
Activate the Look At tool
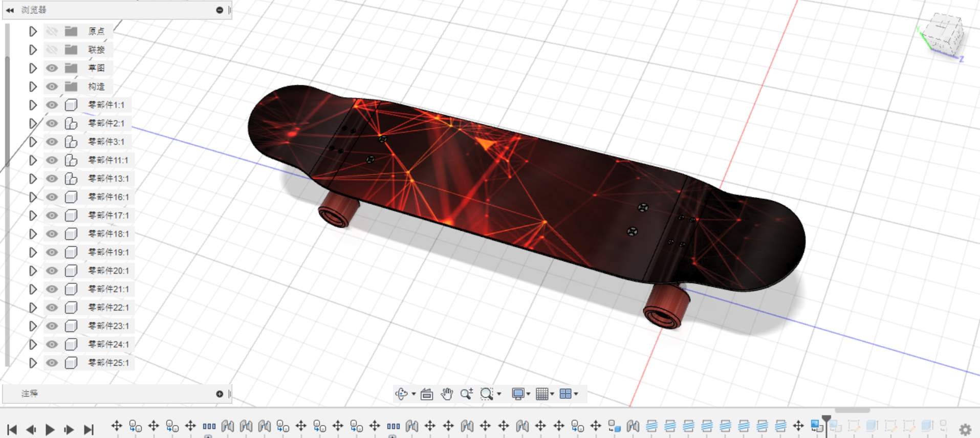coord(427,394)
